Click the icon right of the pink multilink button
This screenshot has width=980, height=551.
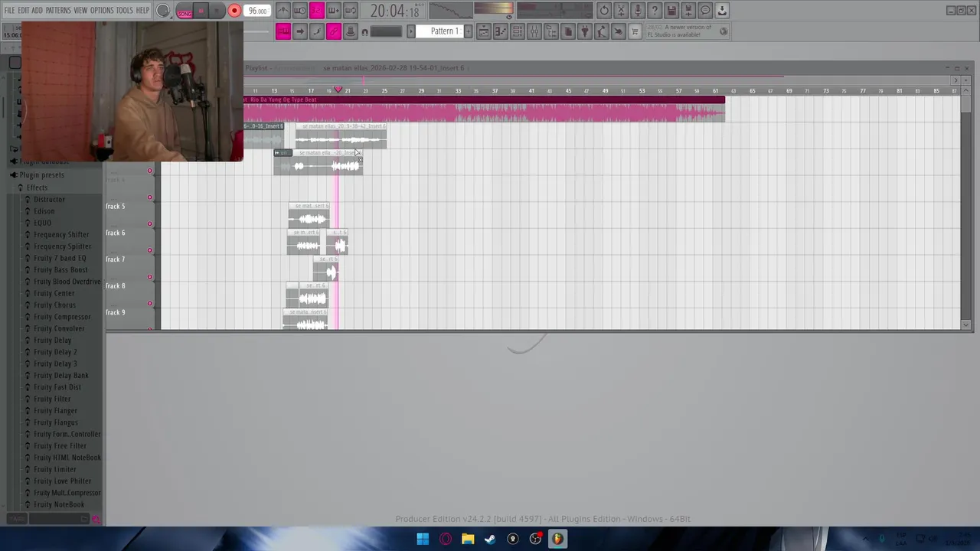pyautogui.click(x=351, y=31)
